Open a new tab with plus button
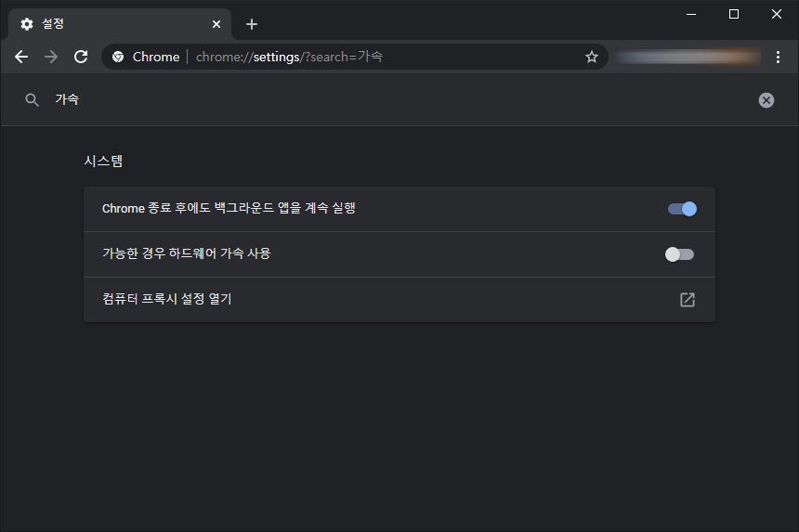The width and height of the screenshot is (799, 532). pos(251,24)
